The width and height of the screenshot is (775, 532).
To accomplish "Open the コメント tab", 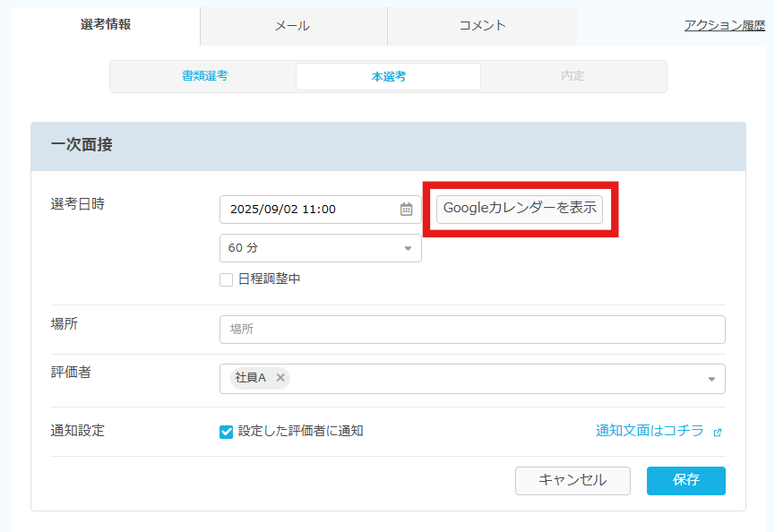I will click(482, 26).
